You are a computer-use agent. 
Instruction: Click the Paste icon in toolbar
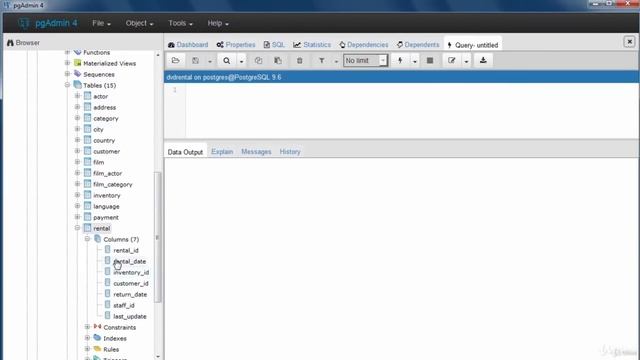(278, 61)
